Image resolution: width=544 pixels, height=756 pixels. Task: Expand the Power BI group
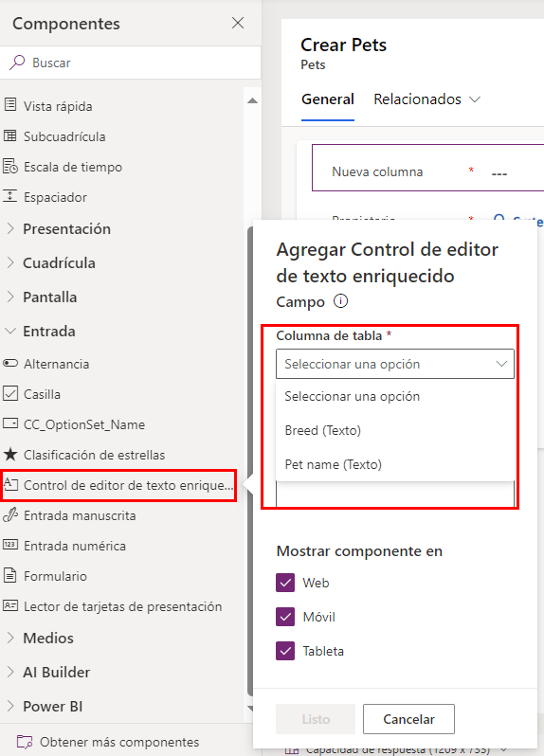(10, 707)
